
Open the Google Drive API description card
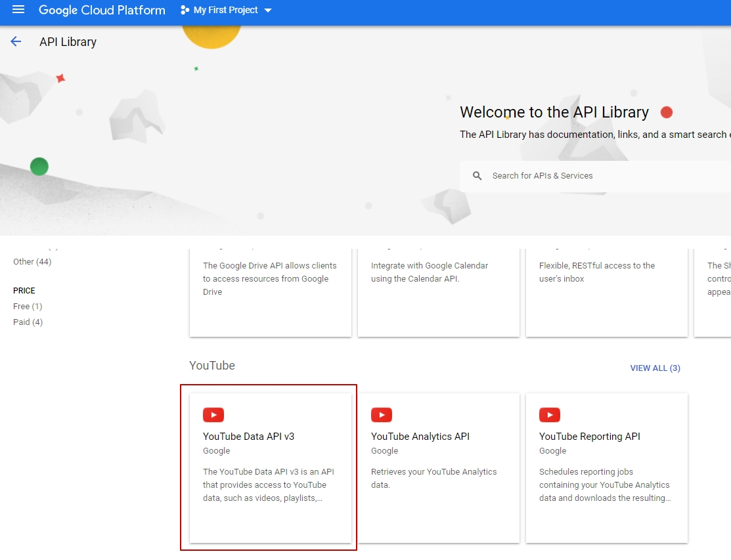pyautogui.click(x=271, y=293)
